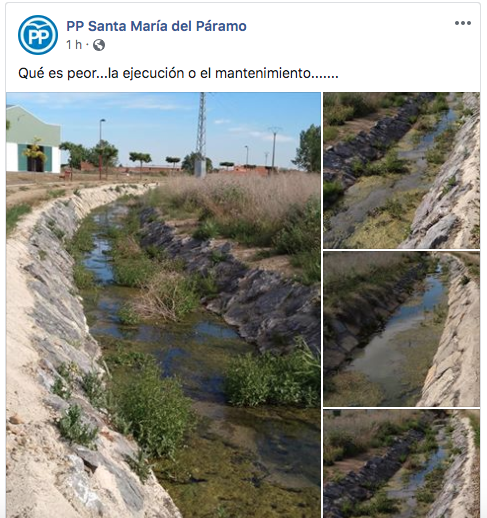Open the large canal photo
This screenshot has width=487, height=518.
click(x=163, y=305)
